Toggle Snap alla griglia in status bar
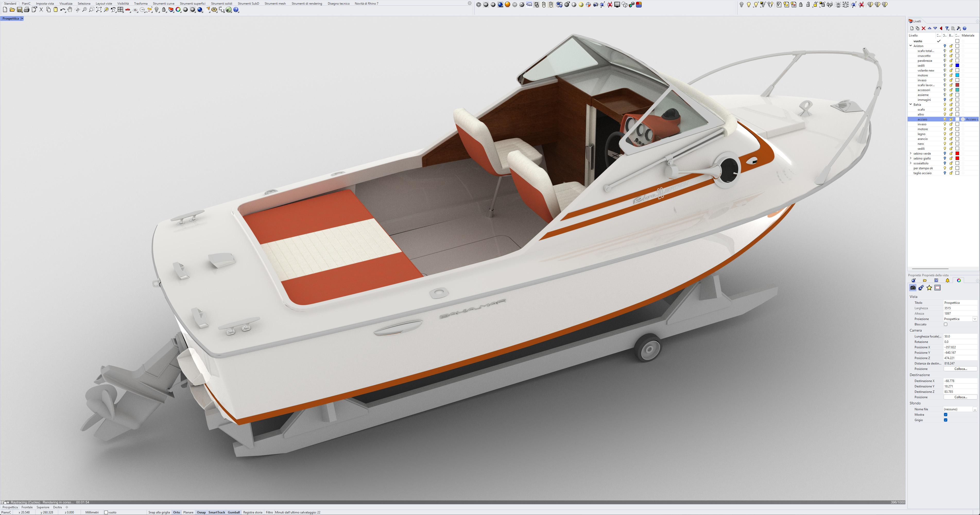Screen dimensions: 980x515 159,512
